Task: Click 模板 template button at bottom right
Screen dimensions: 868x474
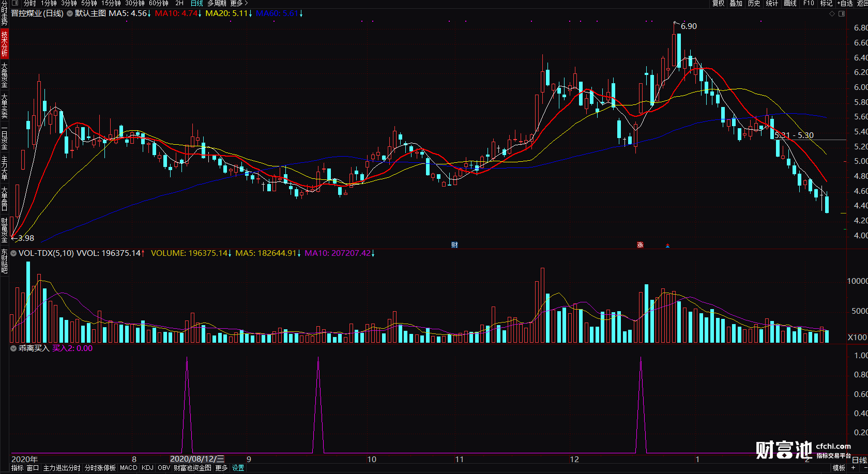Action: pos(839,468)
